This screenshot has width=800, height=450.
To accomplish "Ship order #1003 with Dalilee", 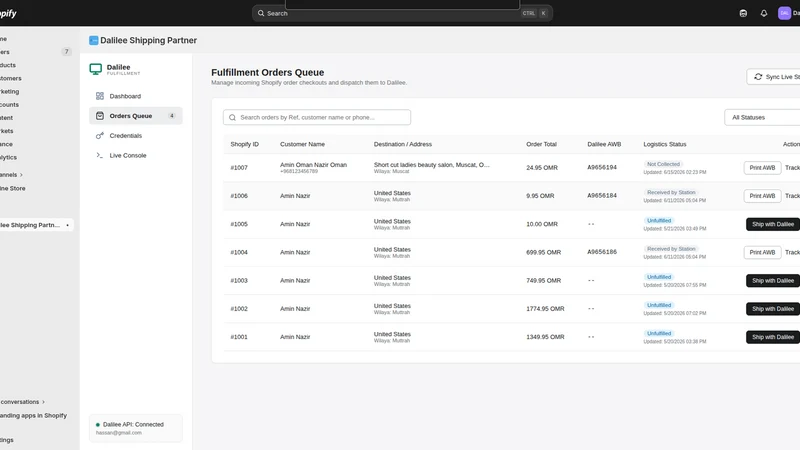I will [772, 281].
